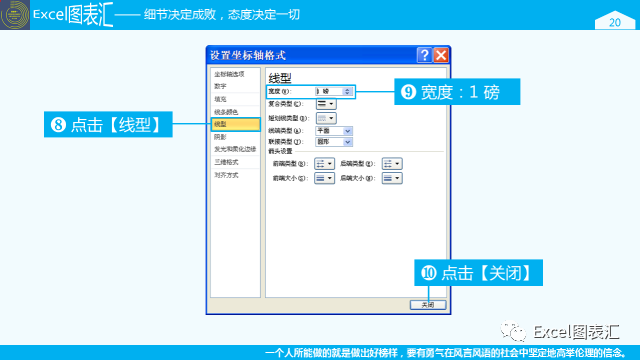Viewport: 640px width, 360px height.
Task: Select the 三维格式 3-D format category
Action: tap(236, 162)
